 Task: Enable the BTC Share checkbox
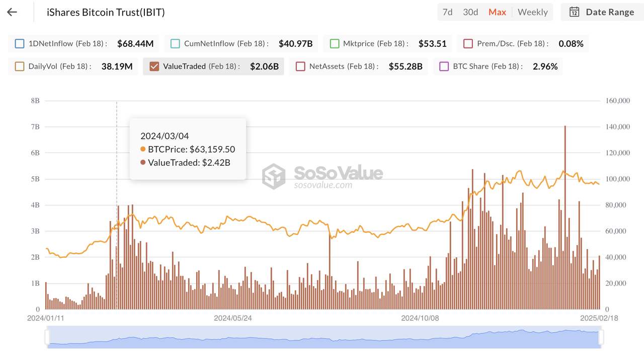444,66
